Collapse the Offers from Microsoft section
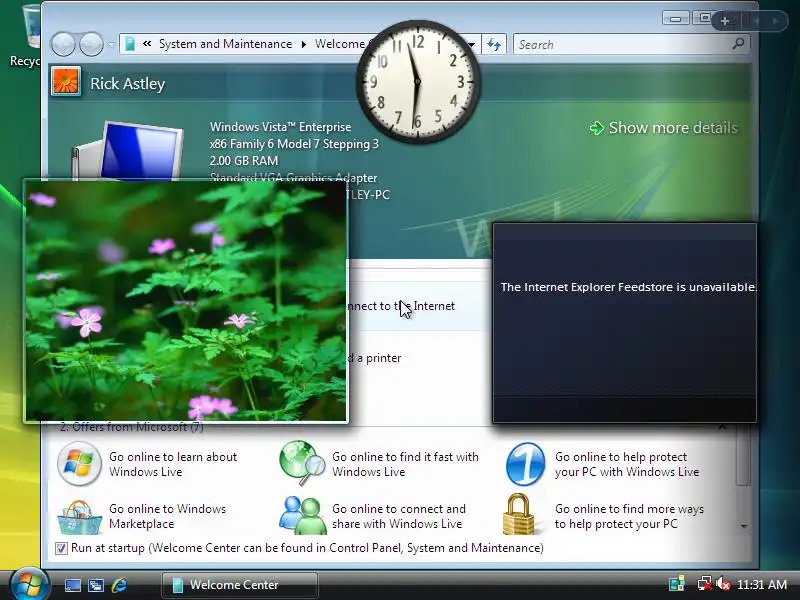Image resolution: width=800 pixels, height=600 pixels. point(722,428)
